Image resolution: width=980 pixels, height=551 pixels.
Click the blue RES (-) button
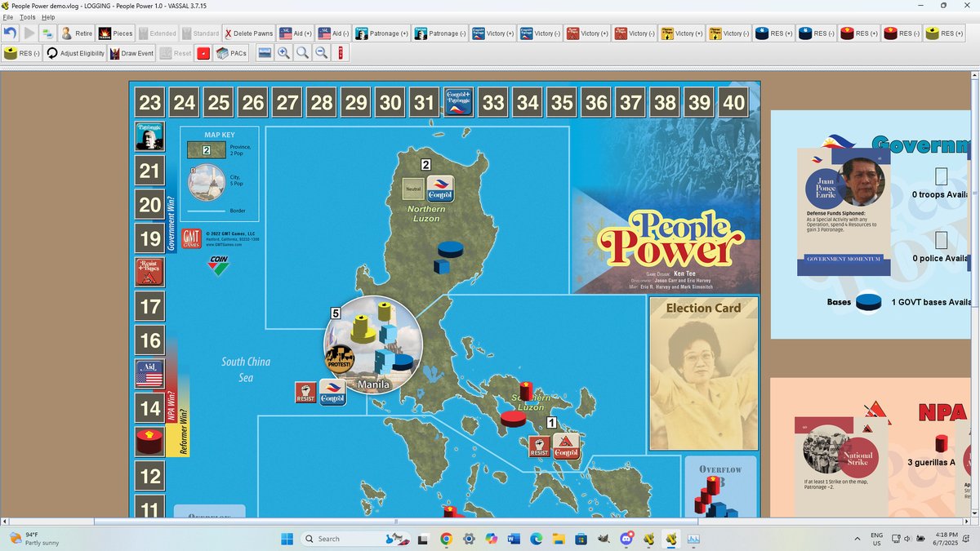click(817, 33)
